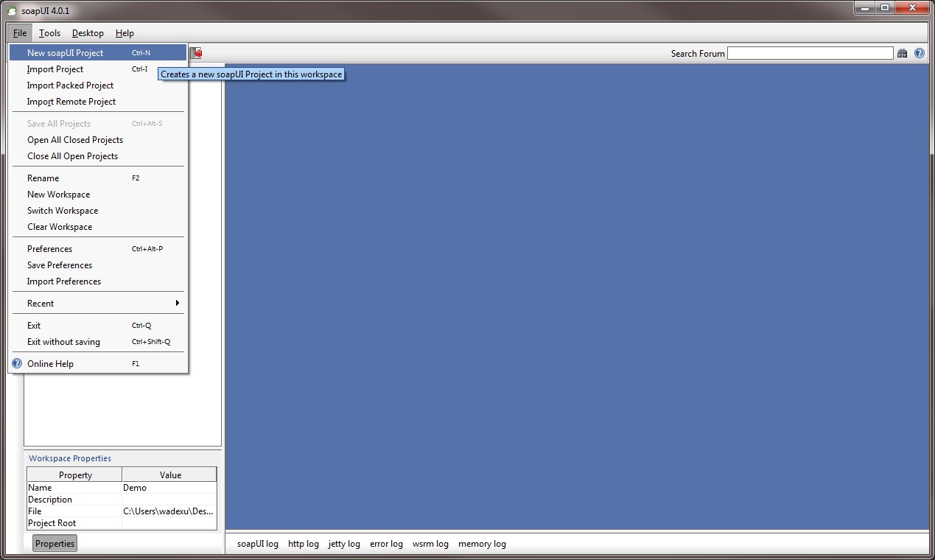
Task: Open the soapUI log tab
Action: pos(258,544)
